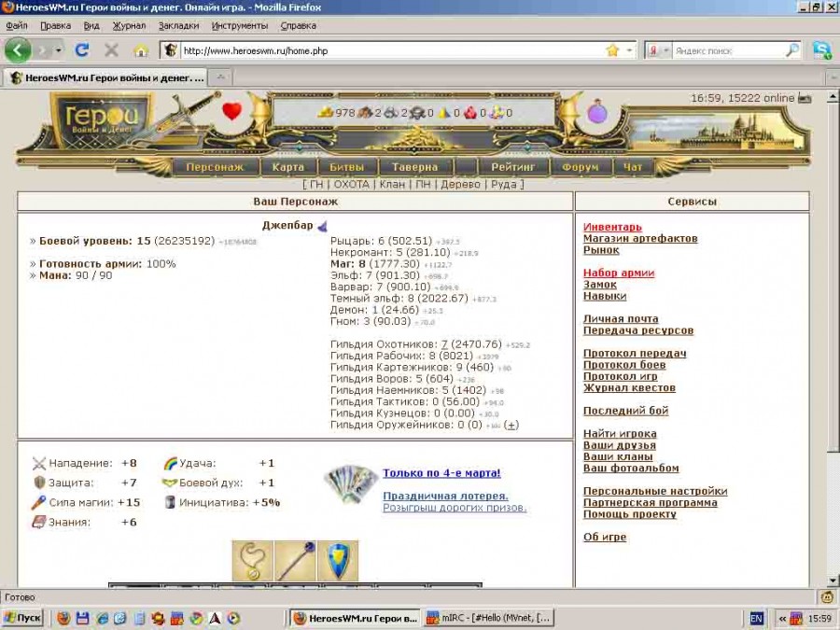The image size is (840, 630).
Task: Open the Инструменты menu
Action: [239, 25]
